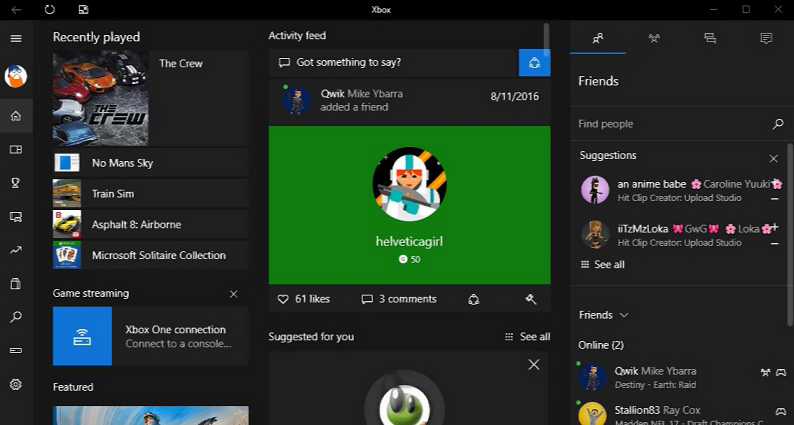Screen dimensions: 794x425
Task: Open your profile avatar in sidebar
Action: coord(16,76)
